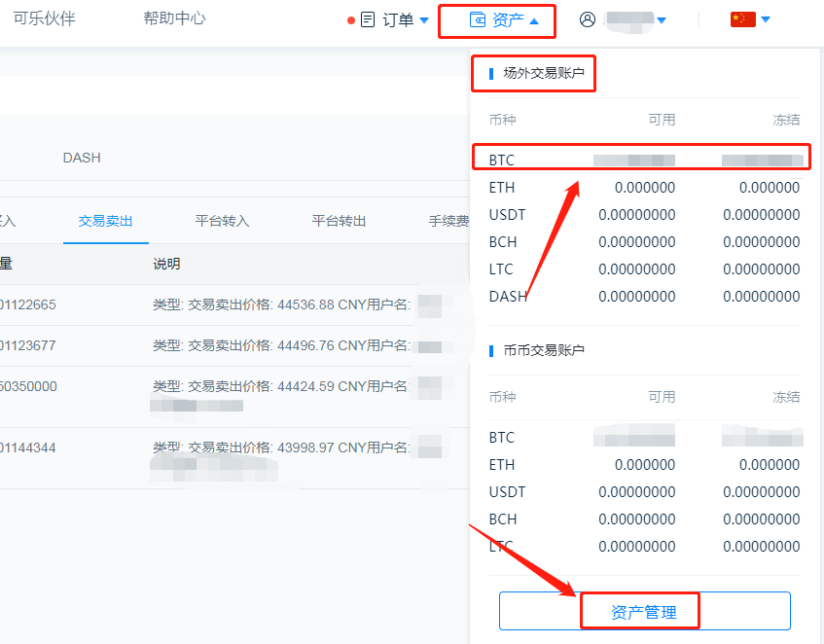Click the row with price 44496.76 CNY

234,345
